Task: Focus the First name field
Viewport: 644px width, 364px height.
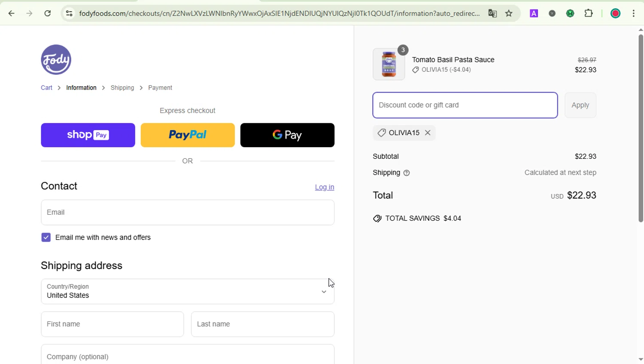Action: pos(112,324)
